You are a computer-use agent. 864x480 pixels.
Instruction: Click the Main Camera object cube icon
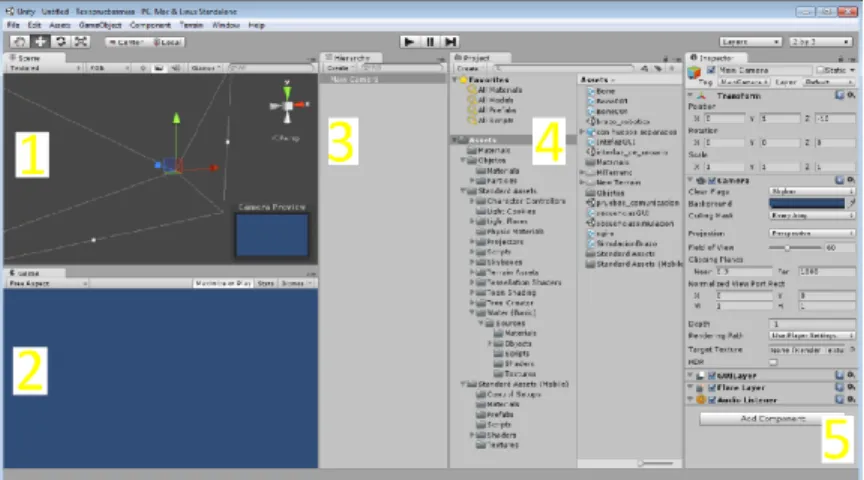point(694,72)
